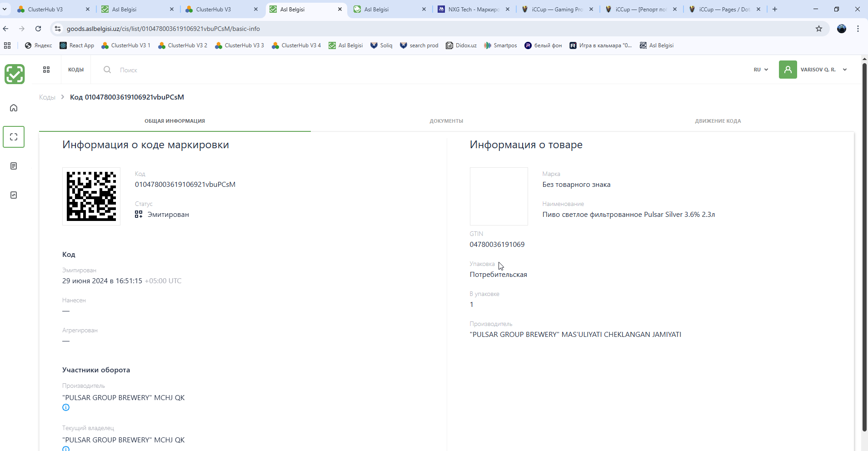Viewport: 868px width, 451px height.
Task: Open Chrome three-dot menu
Action: [x=858, y=29]
